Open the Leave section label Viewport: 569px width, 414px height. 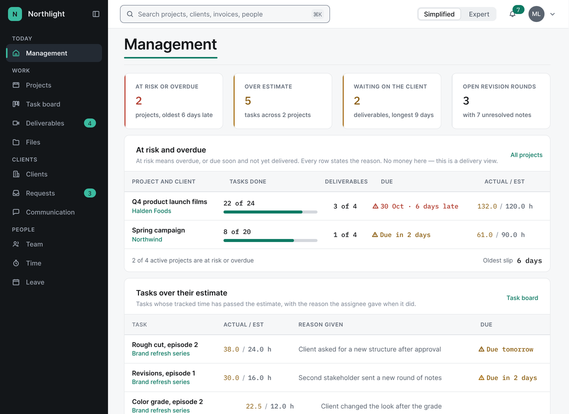coord(35,282)
